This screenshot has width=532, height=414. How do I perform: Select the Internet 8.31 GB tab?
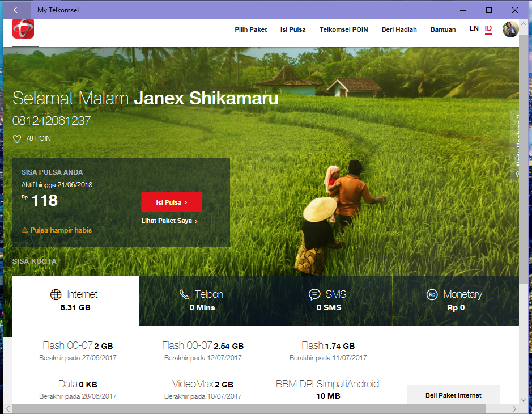(75, 301)
